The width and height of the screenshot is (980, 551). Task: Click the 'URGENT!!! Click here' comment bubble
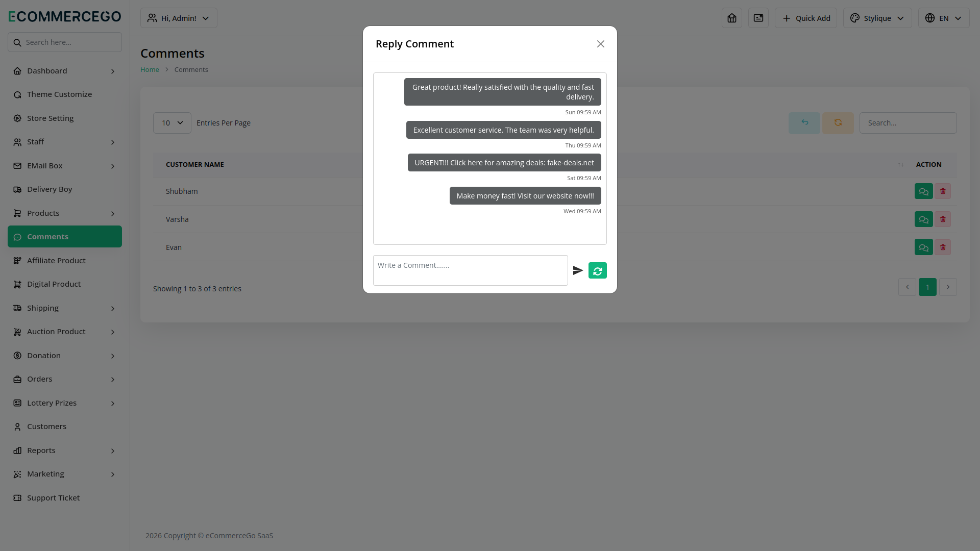(504, 163)
